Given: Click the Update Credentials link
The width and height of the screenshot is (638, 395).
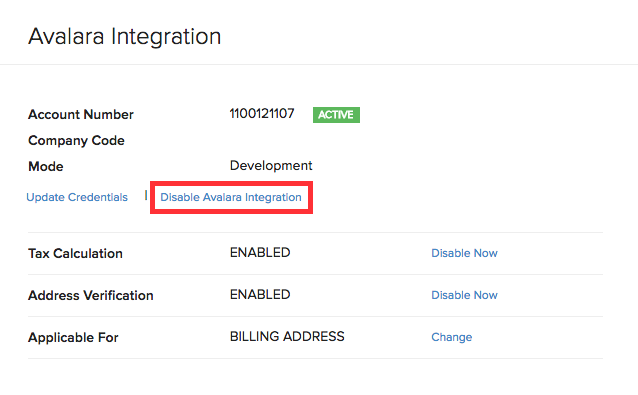Looking at the screenshot, I should (x=77, y=197).
